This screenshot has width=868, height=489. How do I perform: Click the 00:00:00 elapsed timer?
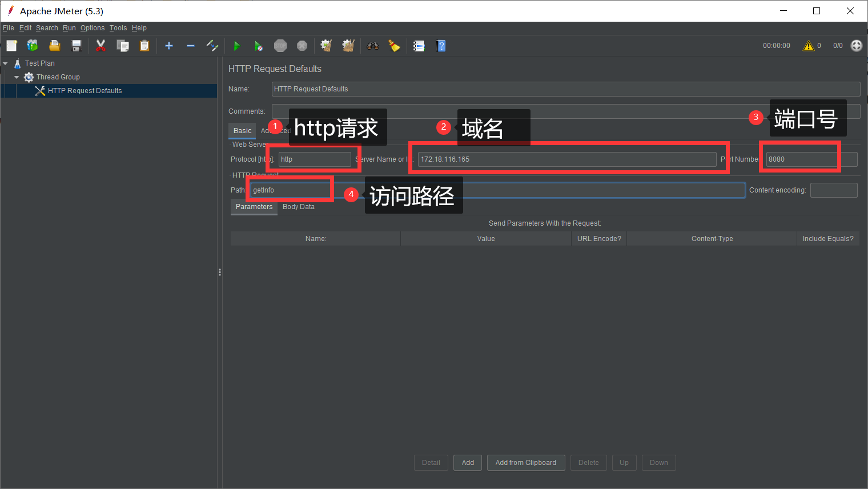coord(777,46)
